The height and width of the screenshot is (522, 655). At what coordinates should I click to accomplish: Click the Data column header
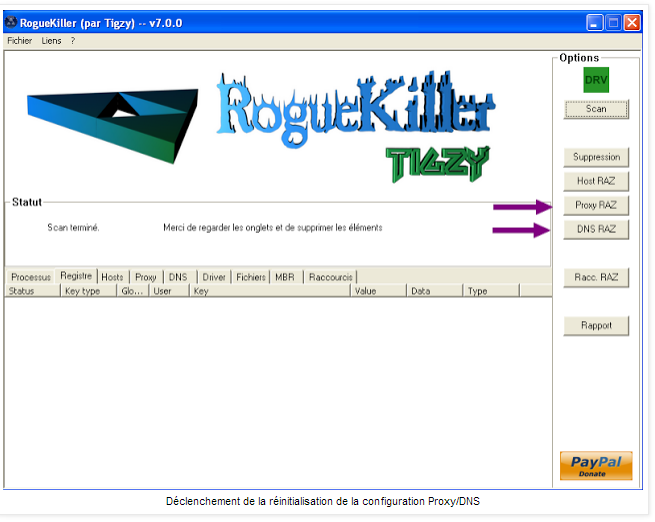point(434,291)
